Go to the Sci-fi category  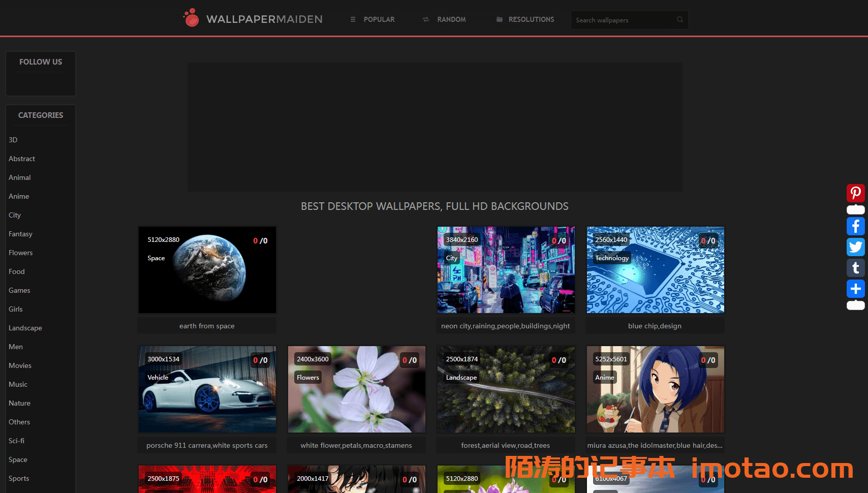pos(16,441)
